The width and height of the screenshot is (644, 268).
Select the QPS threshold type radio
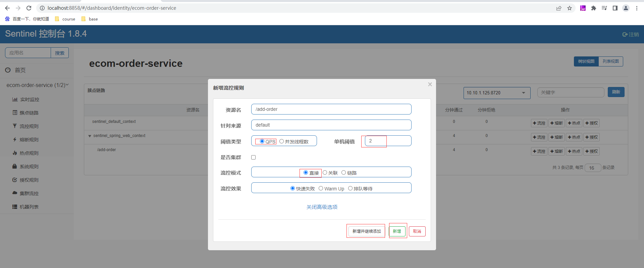click(262, 141)
